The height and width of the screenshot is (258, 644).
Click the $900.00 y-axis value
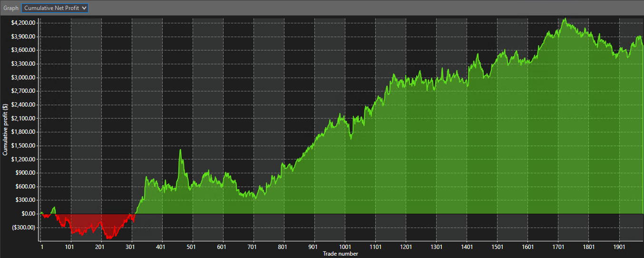(x=26, y=173)
